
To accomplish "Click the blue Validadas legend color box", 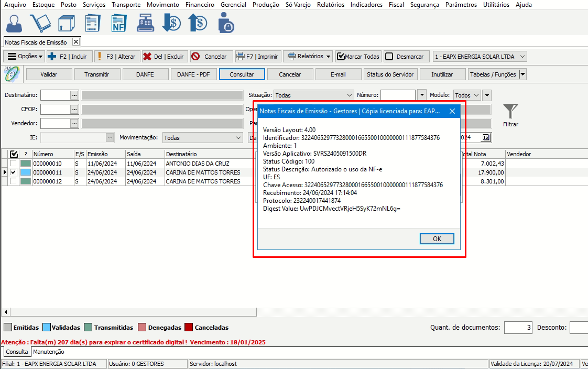I will 46,328.
